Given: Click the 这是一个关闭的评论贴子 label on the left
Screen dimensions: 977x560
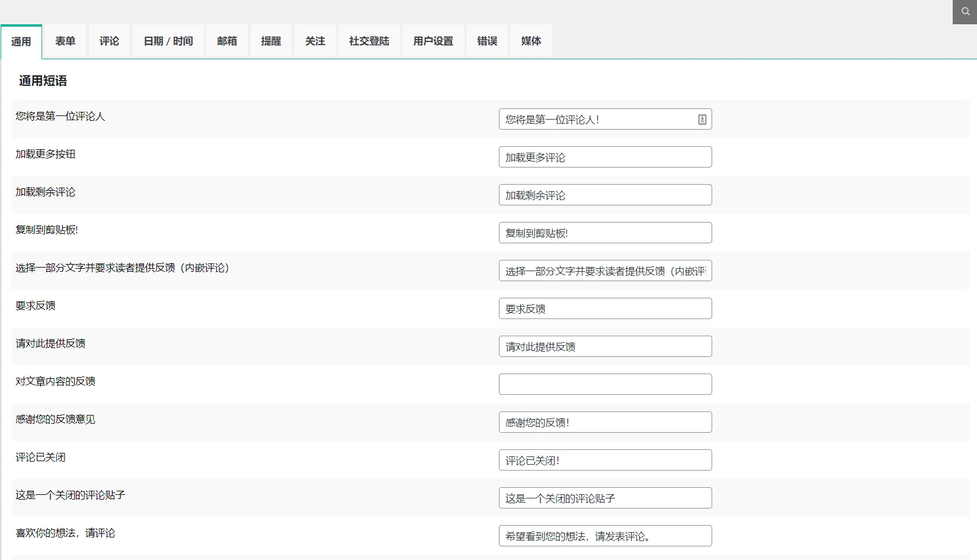Looking at the screenshot, I should tap(71, 495).
